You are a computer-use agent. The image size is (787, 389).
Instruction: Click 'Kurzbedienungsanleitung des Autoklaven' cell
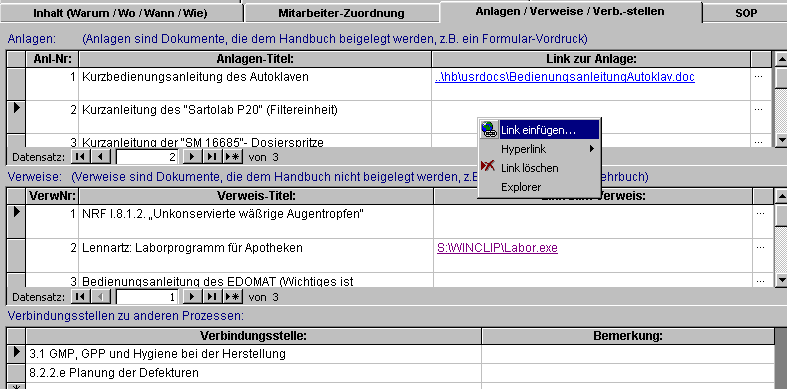tap(255, 84)
